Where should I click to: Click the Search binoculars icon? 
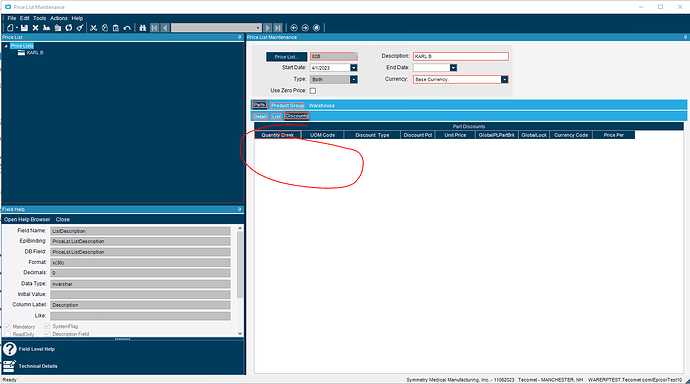(143, 28)
